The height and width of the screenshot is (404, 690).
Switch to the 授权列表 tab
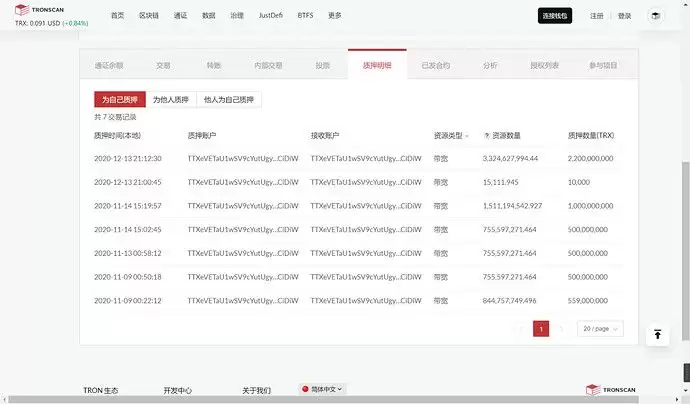click(x=544, y=65)
